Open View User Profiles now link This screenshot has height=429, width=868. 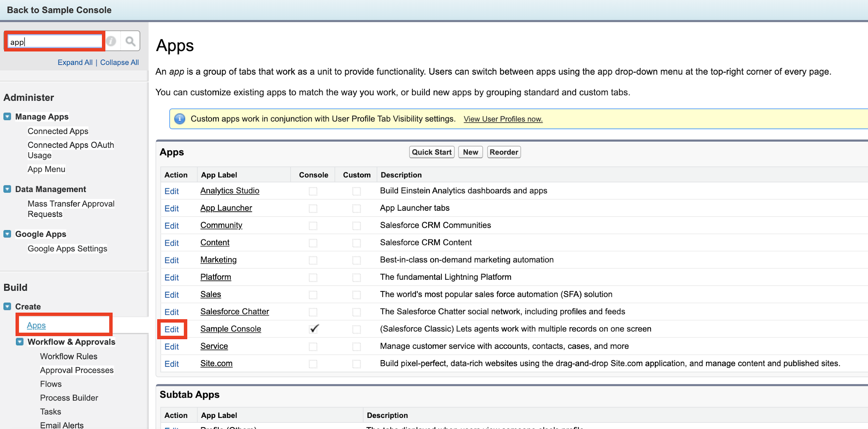503,119
